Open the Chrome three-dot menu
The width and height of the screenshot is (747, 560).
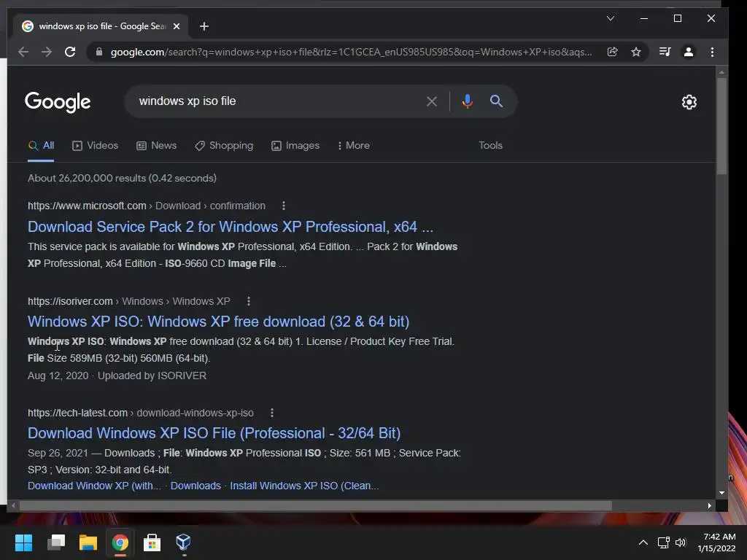pyautogui.click(x=712, y=52)
